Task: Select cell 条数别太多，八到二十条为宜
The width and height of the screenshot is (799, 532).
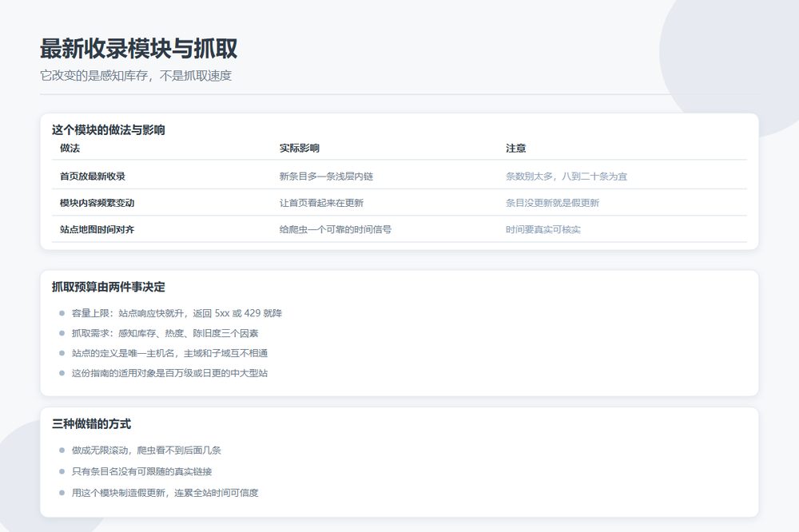Action: point(566,177)
